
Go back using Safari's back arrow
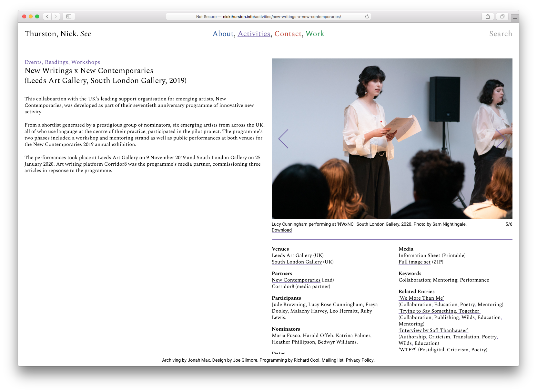47,16
